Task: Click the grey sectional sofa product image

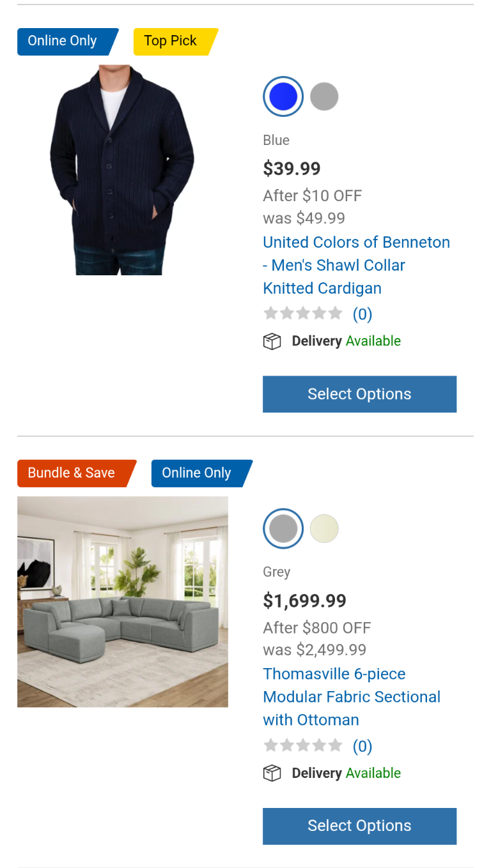Action: [x=123, y=602]
